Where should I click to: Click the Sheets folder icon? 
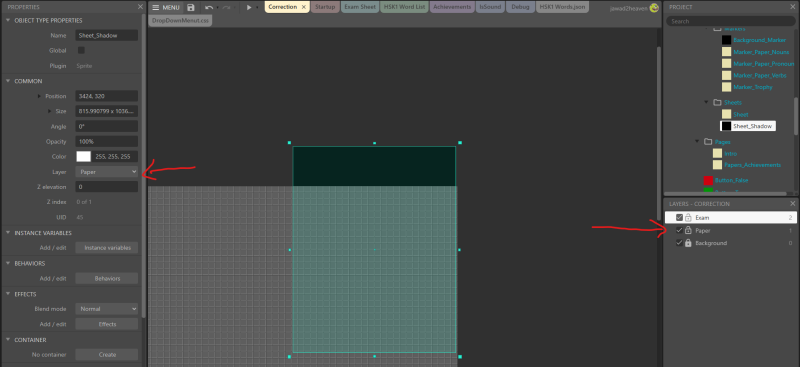pos(717,103)
